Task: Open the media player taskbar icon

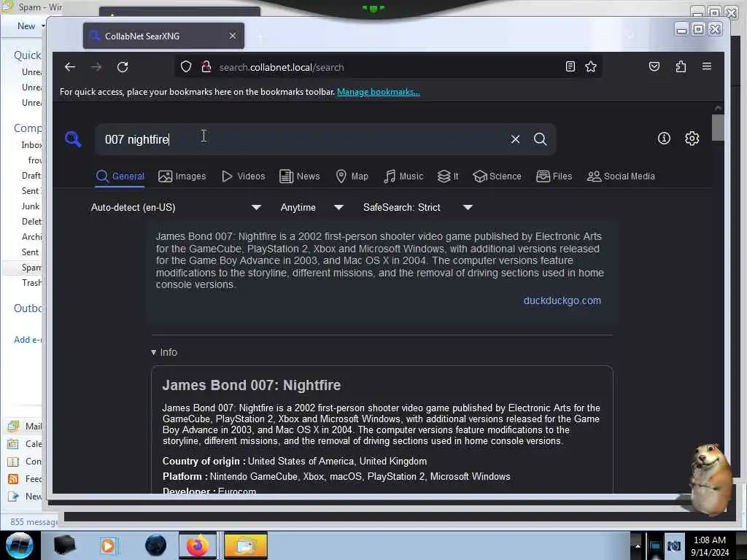Action: (108, 545)
